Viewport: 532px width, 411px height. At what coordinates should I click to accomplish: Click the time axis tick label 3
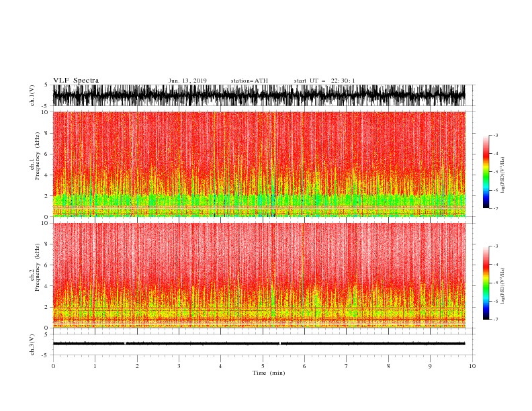(179, 366)
